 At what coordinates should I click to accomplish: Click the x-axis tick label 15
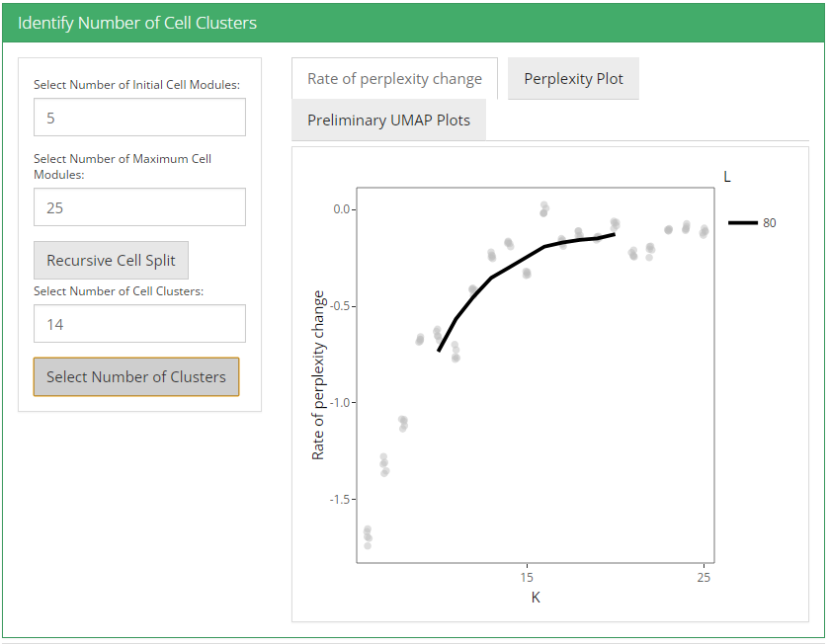tap(527, 576)
